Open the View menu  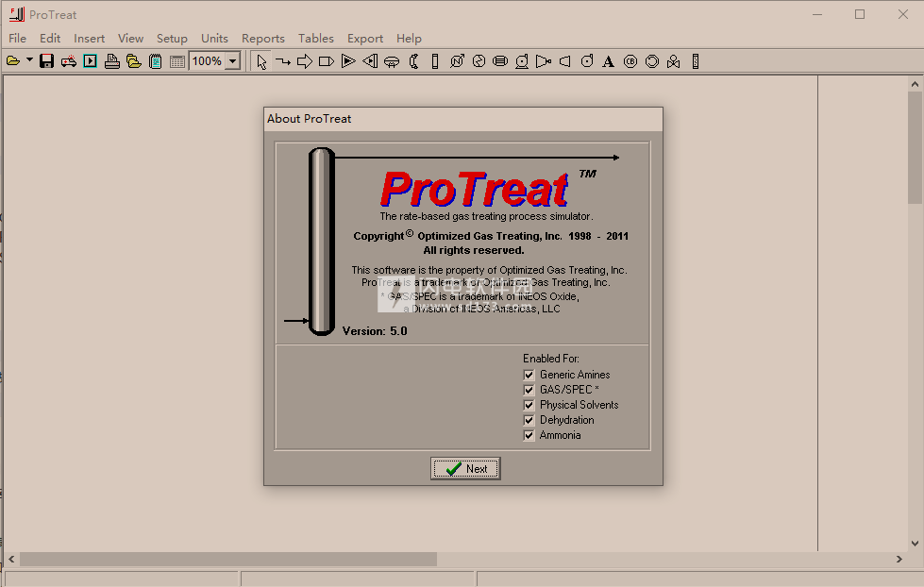pyautogui.click(x=130, y=39)
